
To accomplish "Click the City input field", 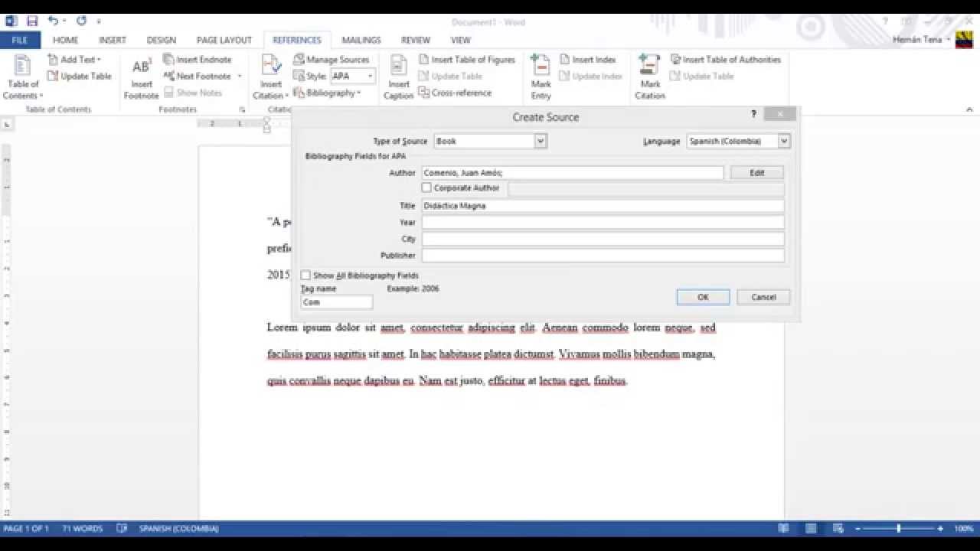I will [x=603, y=239].
